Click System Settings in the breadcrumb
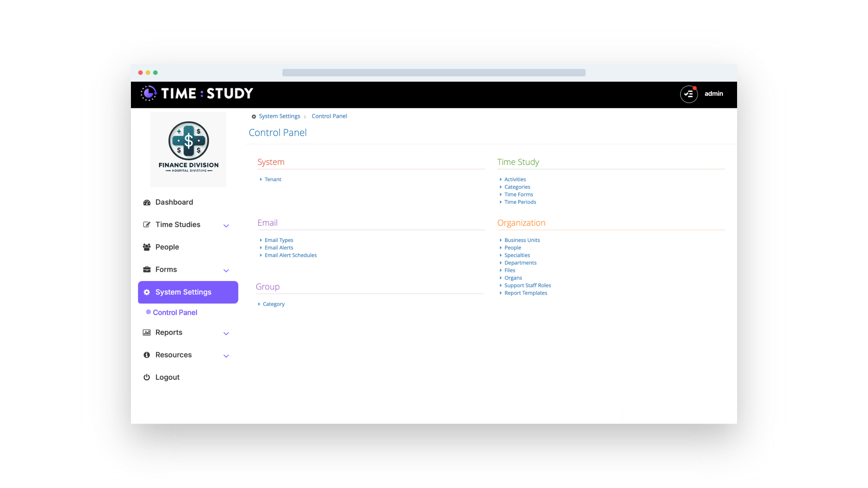 279,116
